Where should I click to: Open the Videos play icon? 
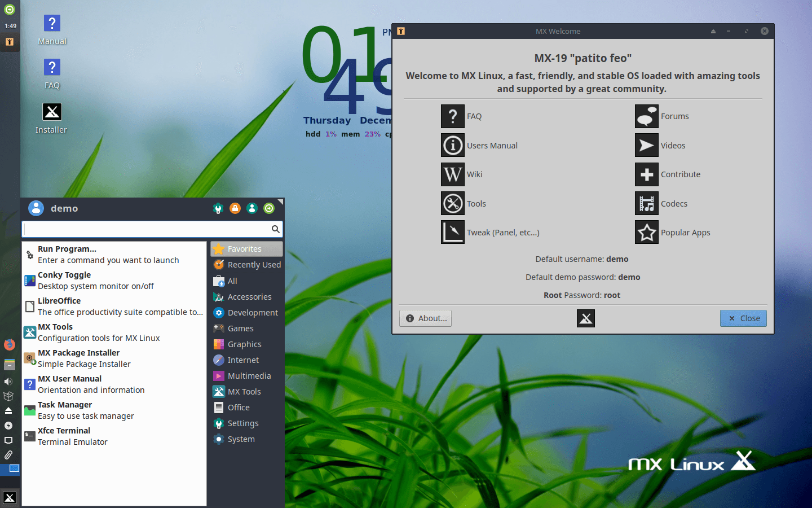pyautogui.click(x=647, y=145)
